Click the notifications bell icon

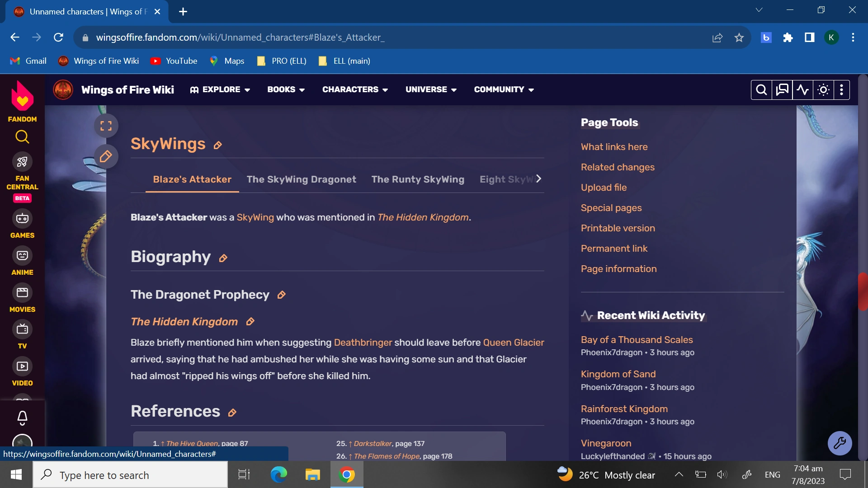click(x=22, y=418)
